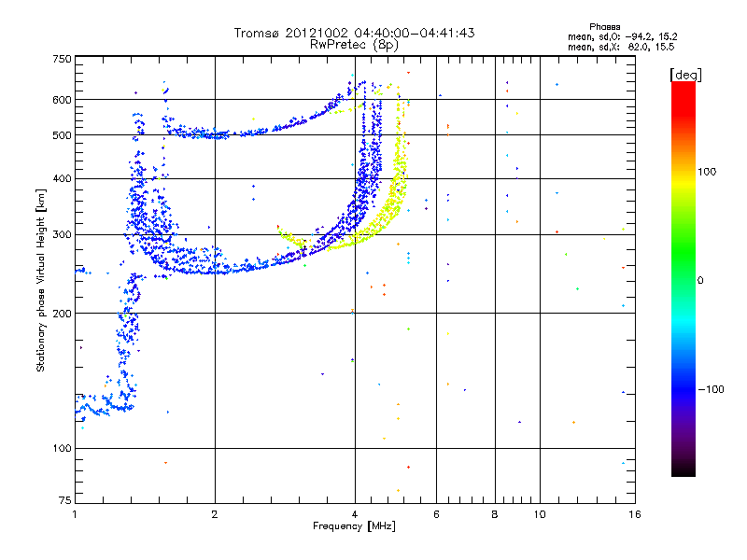The image size is (747, 560).
Task: Click the "Frequency [MHz]" x-axis label
Action: click(x=354, y=526)
